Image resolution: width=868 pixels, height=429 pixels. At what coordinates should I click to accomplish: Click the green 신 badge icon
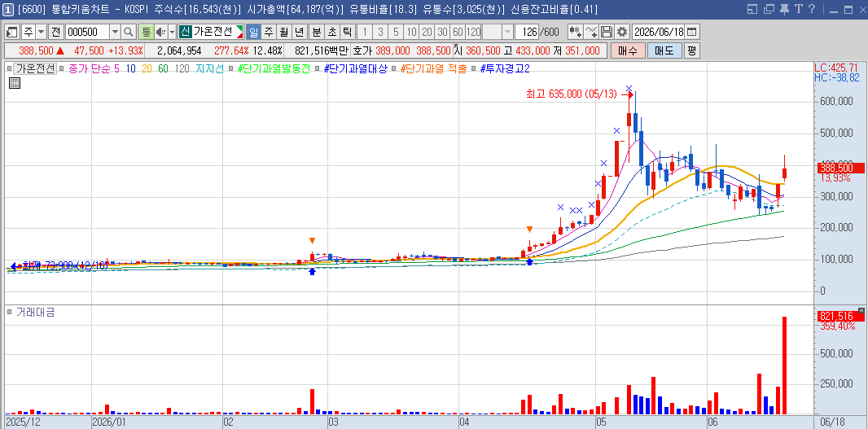[x=186, y=32]
